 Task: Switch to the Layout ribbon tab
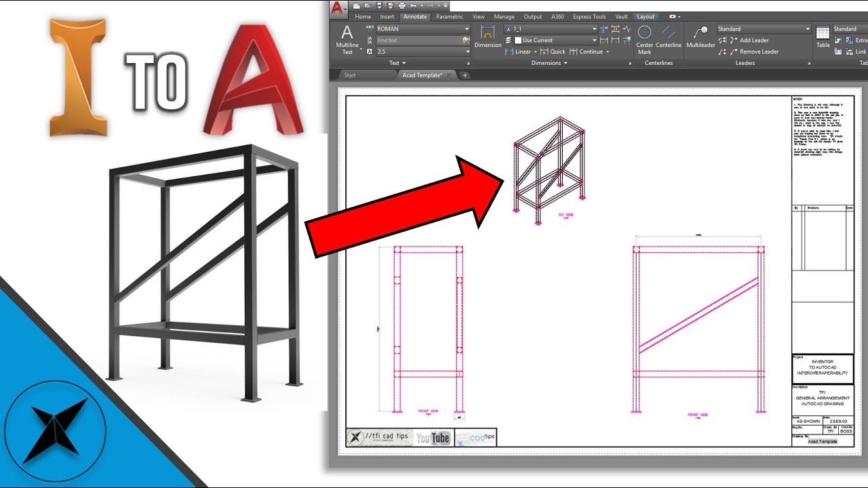pyautogui.click(x=646, y=16)
